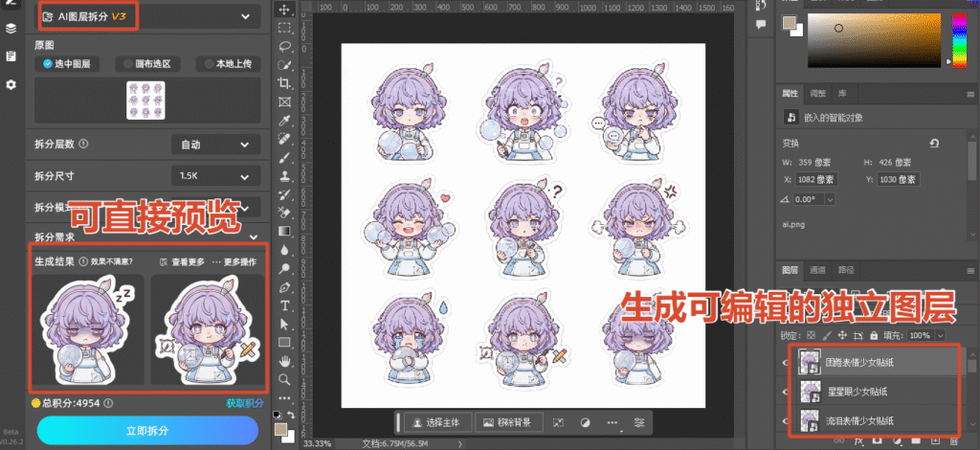Hide the 星星眼少女贴纸 layer
Viewport: 980px width, 450px height.
coord(787,392)
